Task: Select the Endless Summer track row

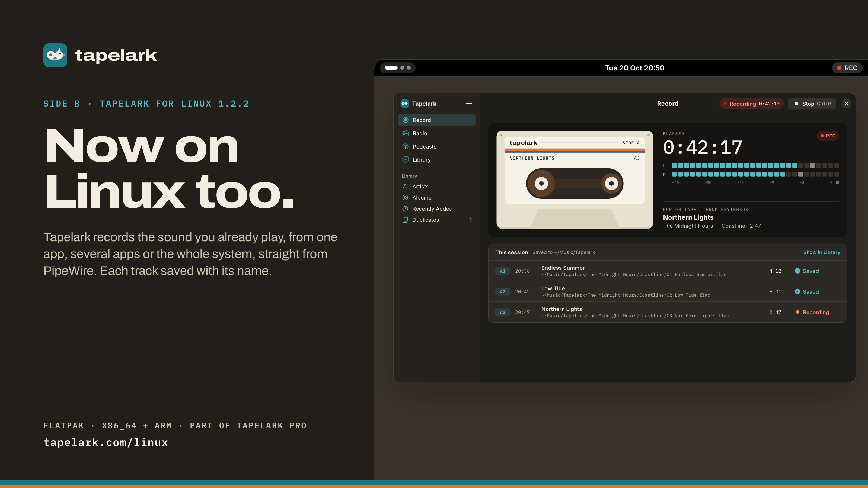Action: 668,271
